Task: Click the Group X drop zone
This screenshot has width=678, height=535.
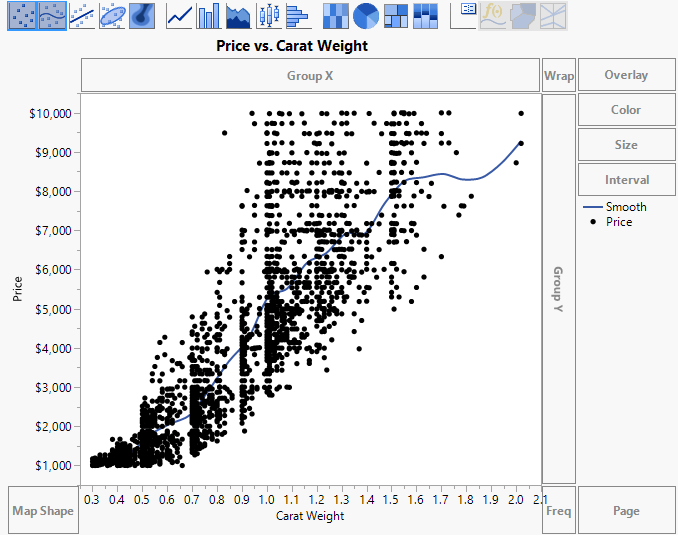Action: pos(310,75)
